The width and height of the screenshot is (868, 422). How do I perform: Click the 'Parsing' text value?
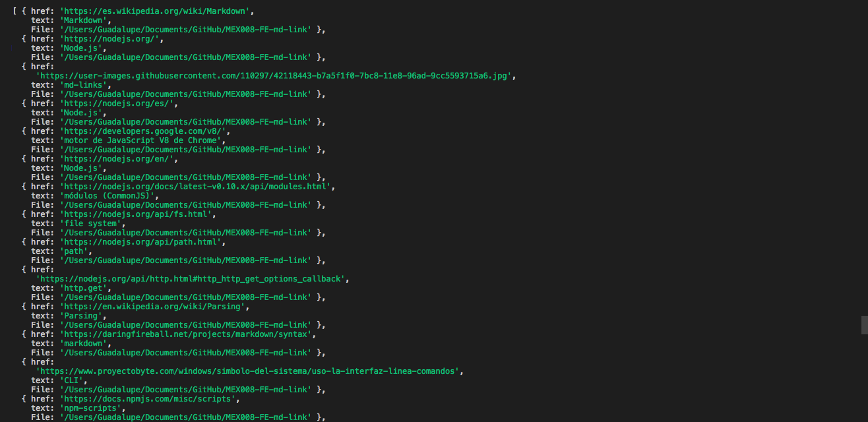click(81, 316)
